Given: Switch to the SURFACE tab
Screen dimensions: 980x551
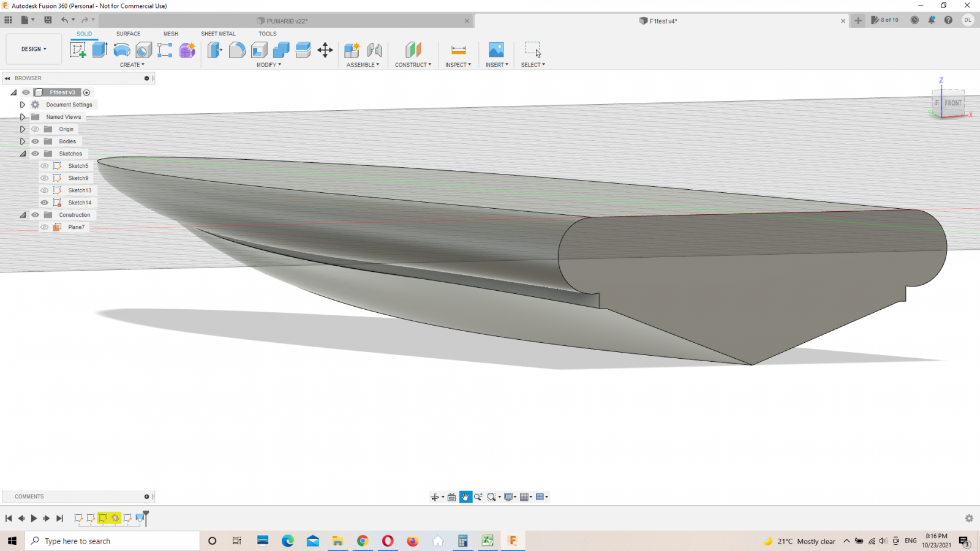Looking at the screenshot, I should point(129,34).
